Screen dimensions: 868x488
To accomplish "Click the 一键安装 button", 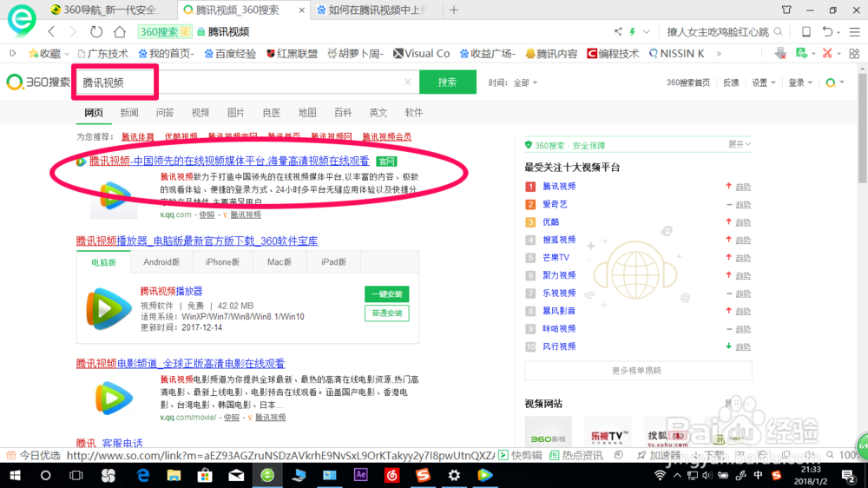I will 387,294.
